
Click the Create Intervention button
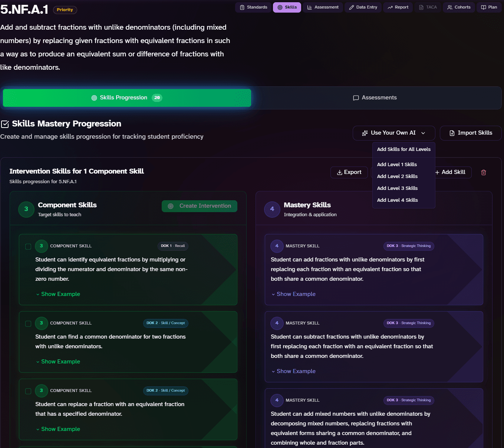[x=200, y=206]
